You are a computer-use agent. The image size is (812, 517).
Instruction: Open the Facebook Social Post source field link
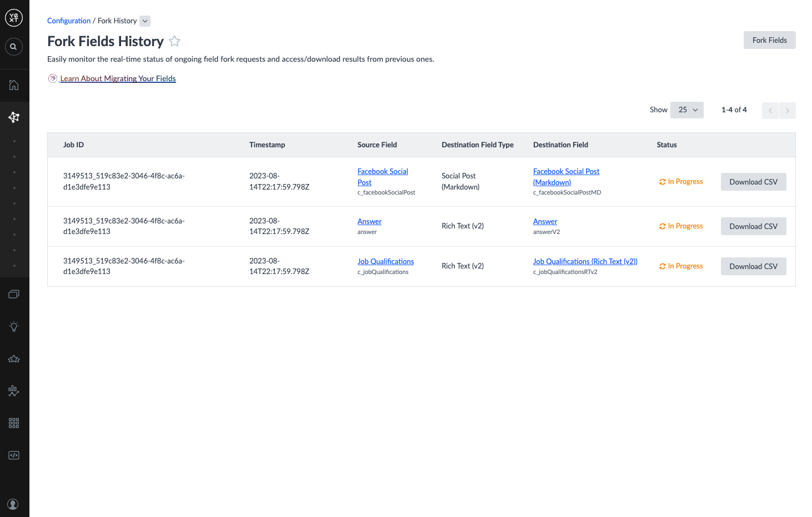383,177
